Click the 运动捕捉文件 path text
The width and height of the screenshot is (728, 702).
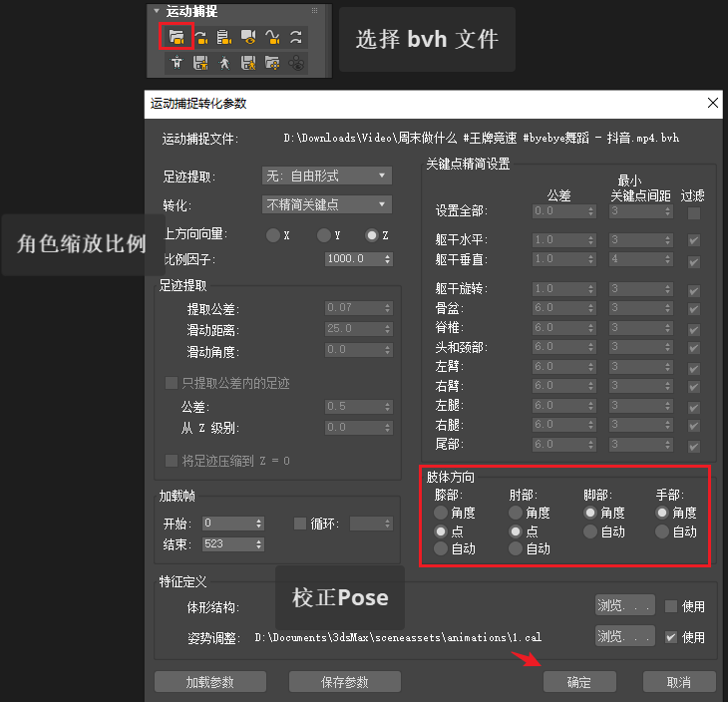click(x=481, y=138)
